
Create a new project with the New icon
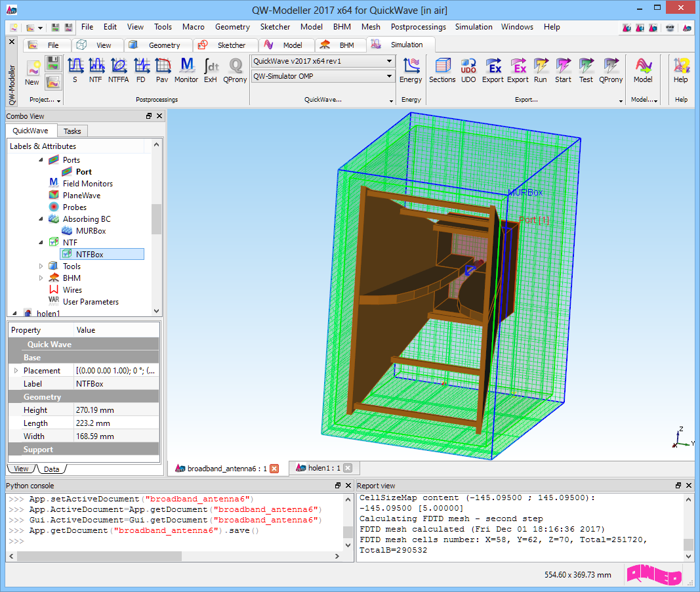click(32, 73)
